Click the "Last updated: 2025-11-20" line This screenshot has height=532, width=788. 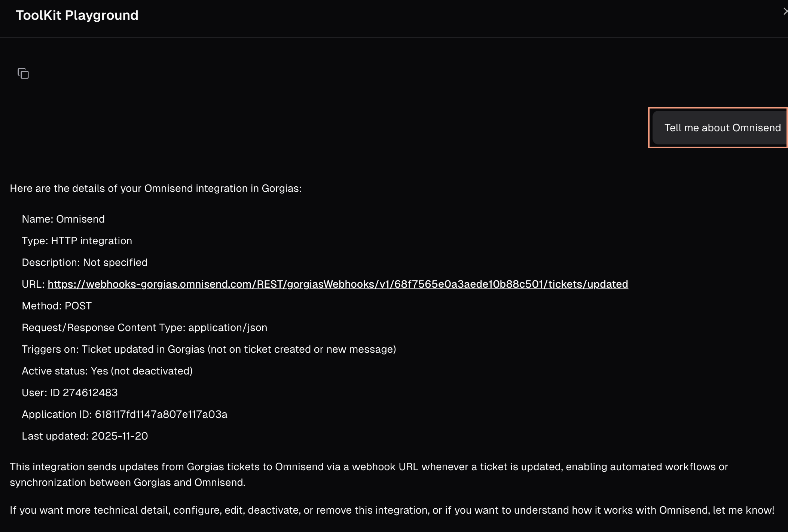pos(85,436)
